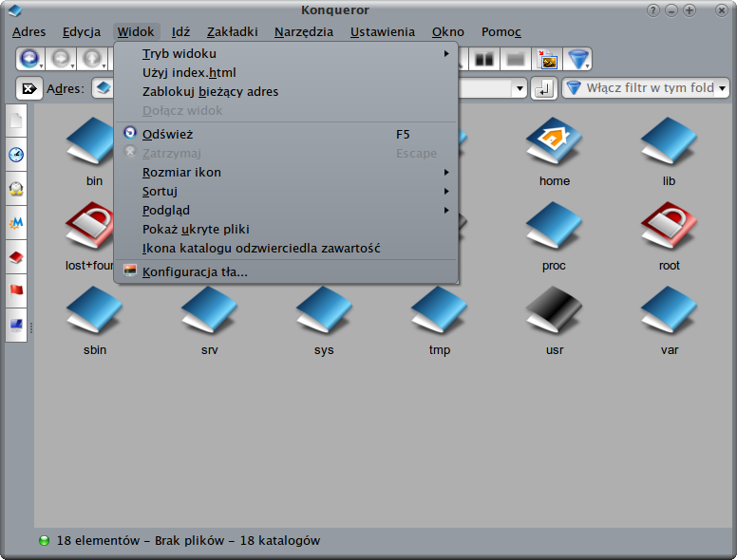Click the split-view two-pane toolbar icon
Screen dimensions: 737x560
(483, 60)
